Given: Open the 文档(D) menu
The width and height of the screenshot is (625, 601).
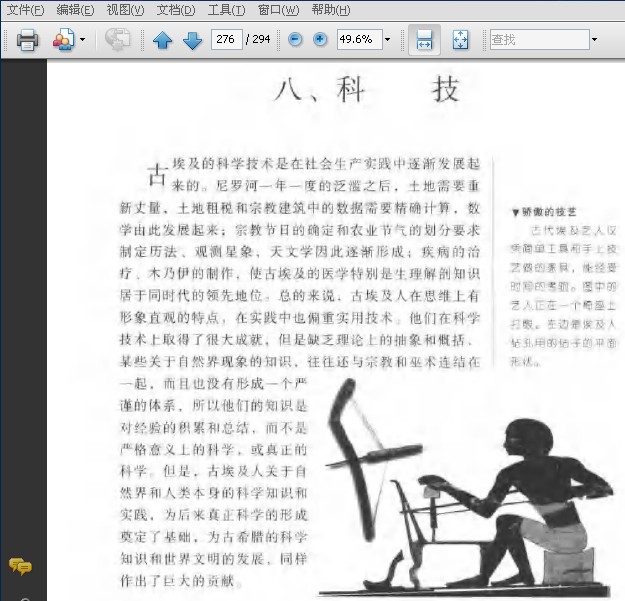Looking at the screenshot, I should pyautogui.click(x=176, y=10).
